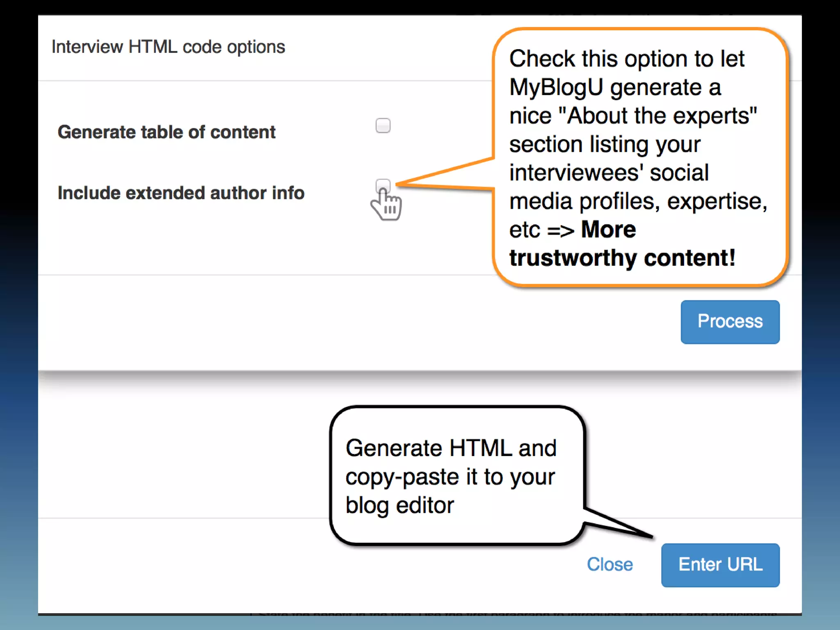Click the 'Interview HTML code options' heading
Viewport: 840px width, 630px height.
[168, 47]
